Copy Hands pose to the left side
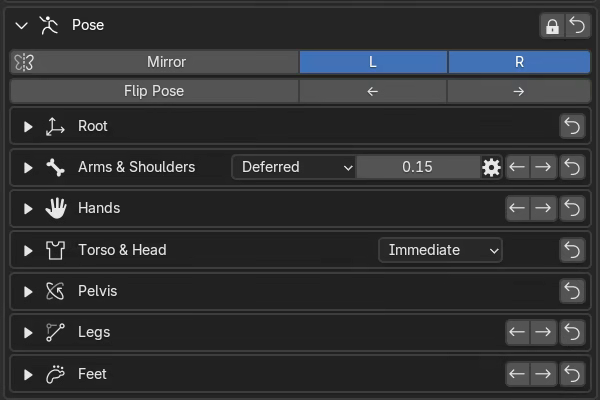This screenshot has height=400, width=600. click(x=517, y=208)
